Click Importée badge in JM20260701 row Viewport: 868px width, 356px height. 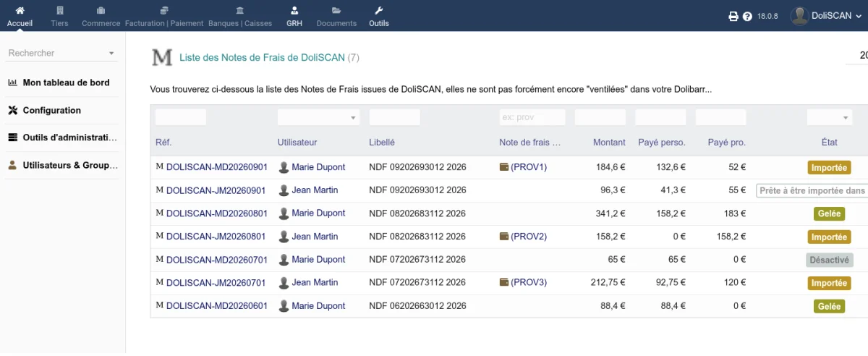(x=829, y=283)
